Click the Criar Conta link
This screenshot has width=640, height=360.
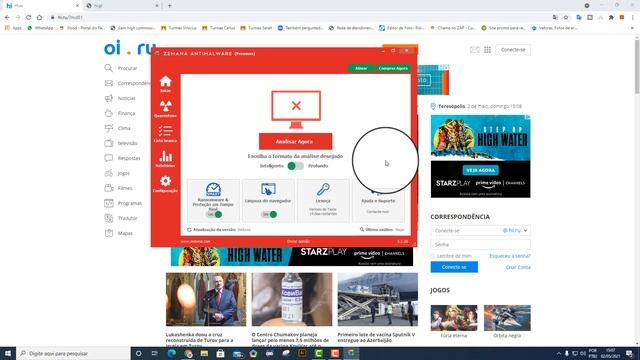518,267
